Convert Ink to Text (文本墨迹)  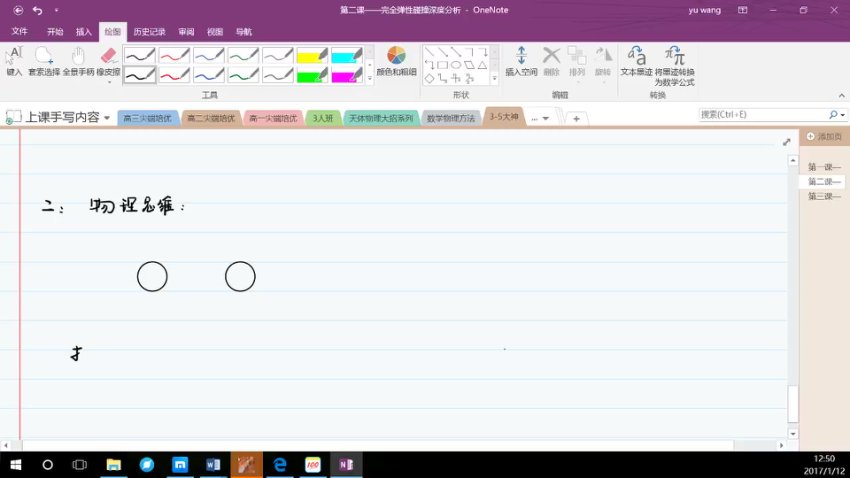[636, 61]
